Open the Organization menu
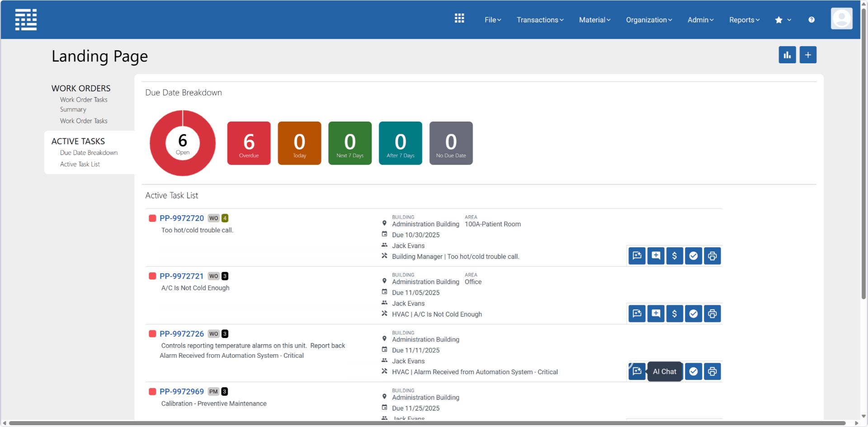The height and width of the screenshot is (427, 868). 649,20
